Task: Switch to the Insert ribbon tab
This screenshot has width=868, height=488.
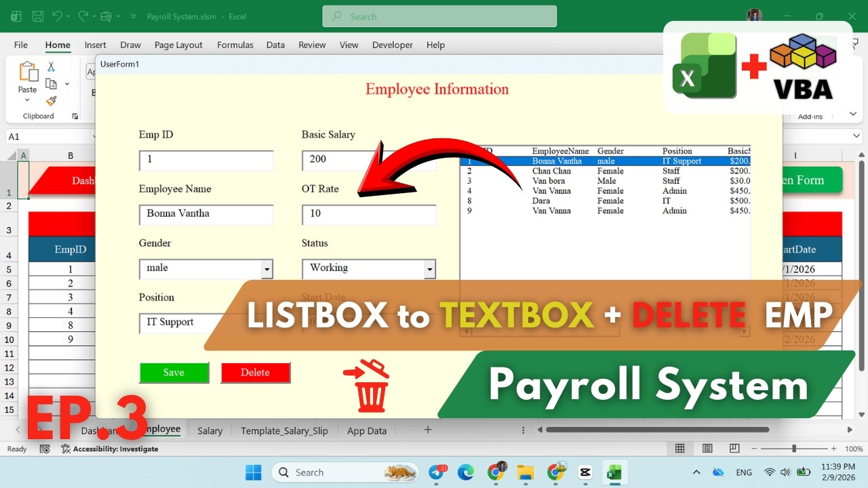Action: tap(95, 45)
